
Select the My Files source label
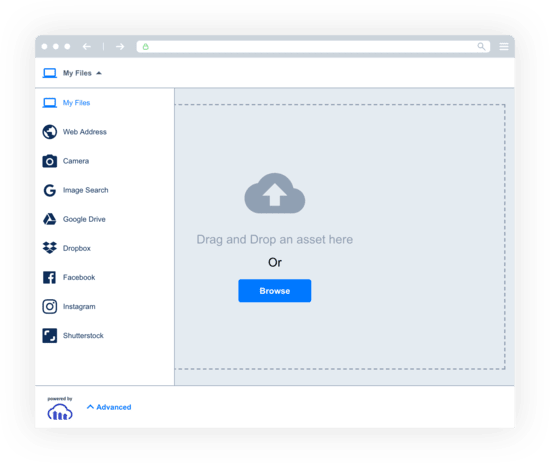point(76,103)
